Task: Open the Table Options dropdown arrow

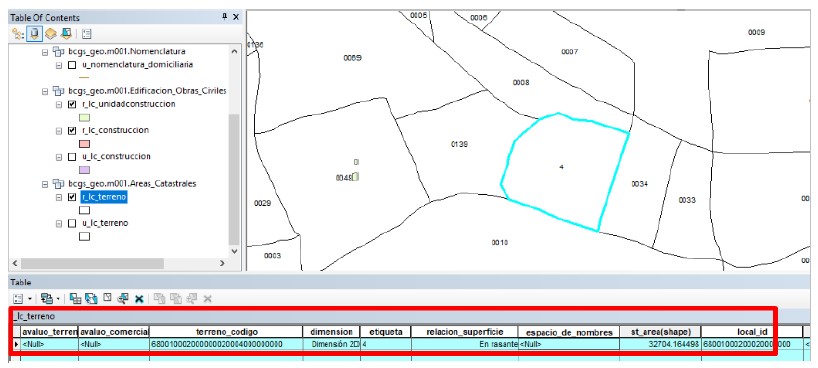Action: click(30, 299)
